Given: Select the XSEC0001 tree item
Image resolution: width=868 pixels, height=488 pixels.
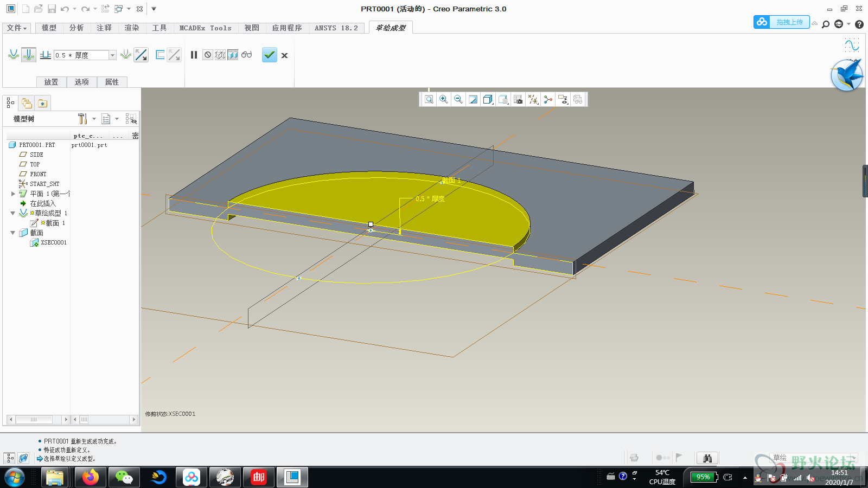Looking at the screenshot, I should click(48, 242).
